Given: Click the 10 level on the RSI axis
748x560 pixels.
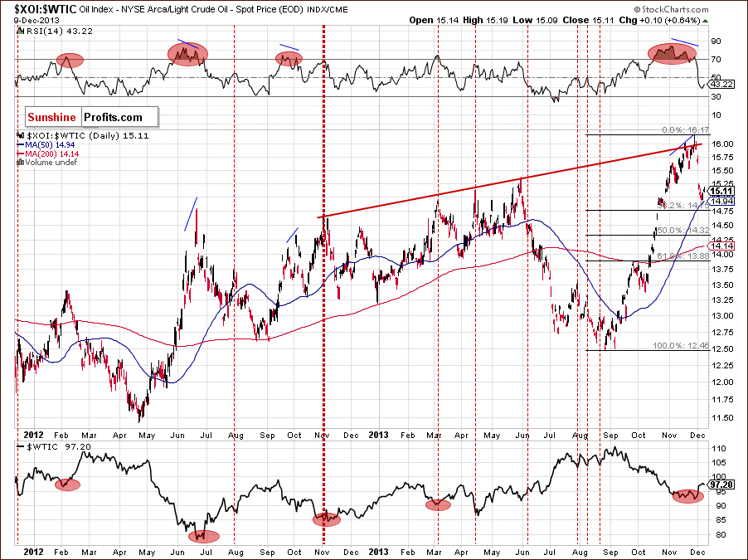Looking at the screenshot, I should pos(716,114).
